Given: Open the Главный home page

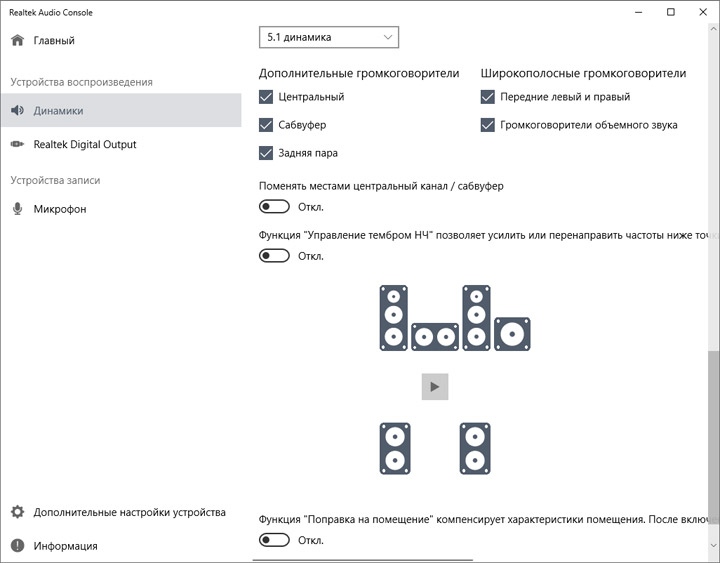Looking at the screenshot, I should click(x=54, y=41).
